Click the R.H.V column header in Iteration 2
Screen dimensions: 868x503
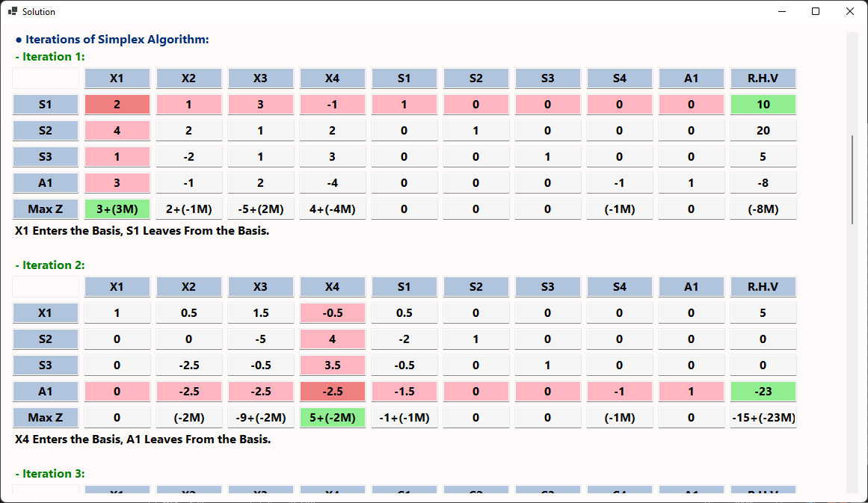(x=763, y=287)
